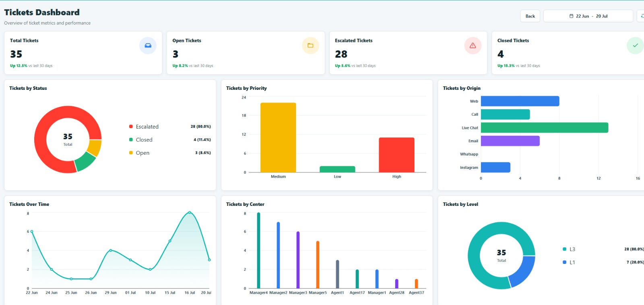The height and width of the screenshot is (305, 644).
Task: Click the Tickets by Priority title
Action: pyautogui.click(x=246, y=88)
